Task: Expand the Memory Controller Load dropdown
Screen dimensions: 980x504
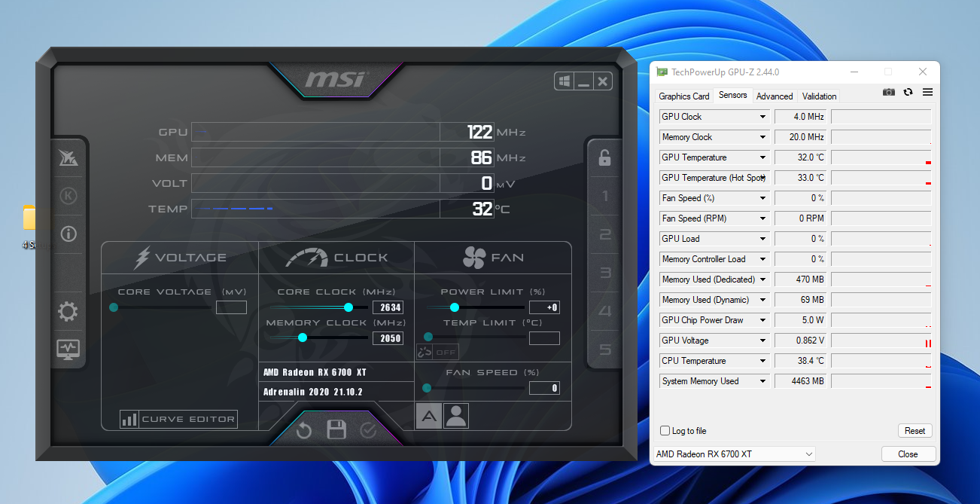Action: point(762,259)
